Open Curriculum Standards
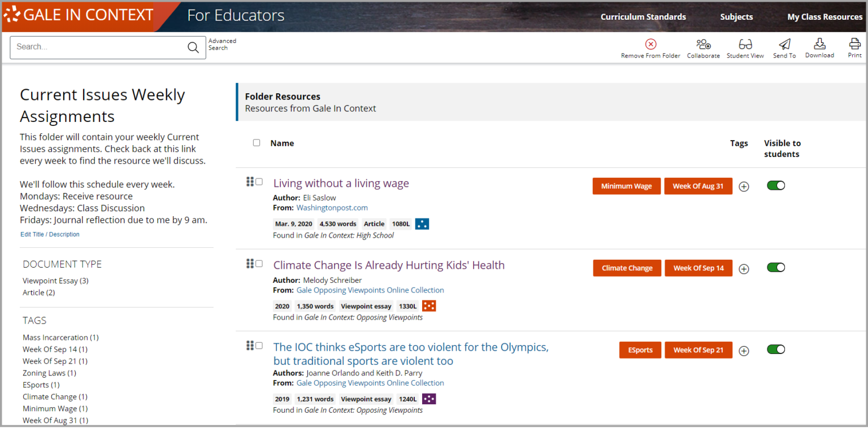 [x=643, y=17]
